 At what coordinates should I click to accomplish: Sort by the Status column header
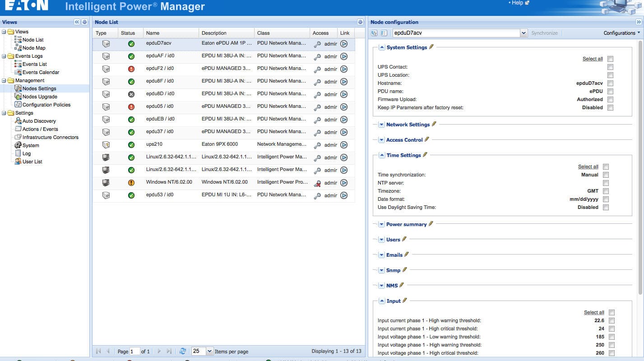(130, 33)
